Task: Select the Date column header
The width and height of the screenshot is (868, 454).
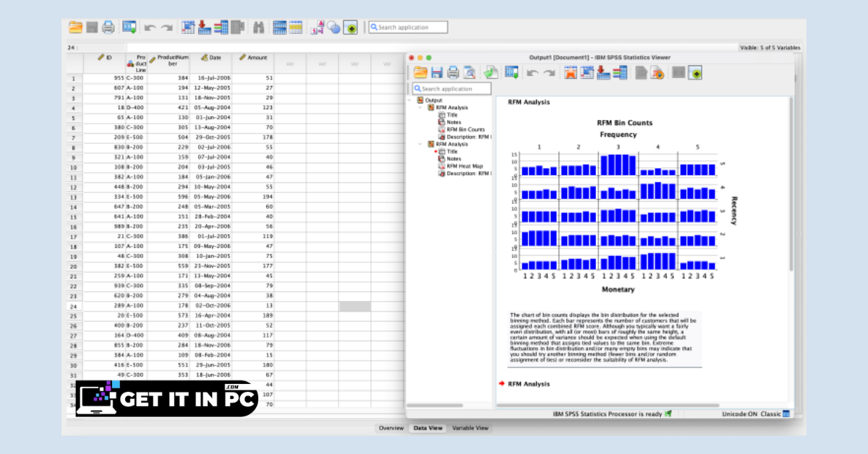Action: 211,63
